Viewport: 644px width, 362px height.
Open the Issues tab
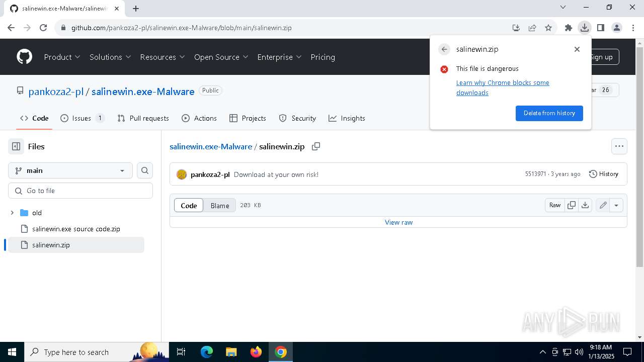83,118
